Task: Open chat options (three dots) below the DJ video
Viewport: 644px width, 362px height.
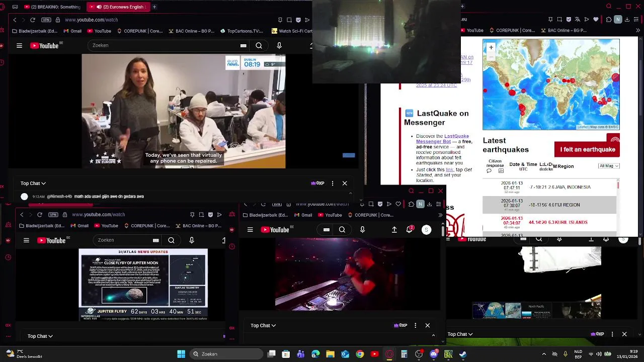Action: (x=416, y=326)
